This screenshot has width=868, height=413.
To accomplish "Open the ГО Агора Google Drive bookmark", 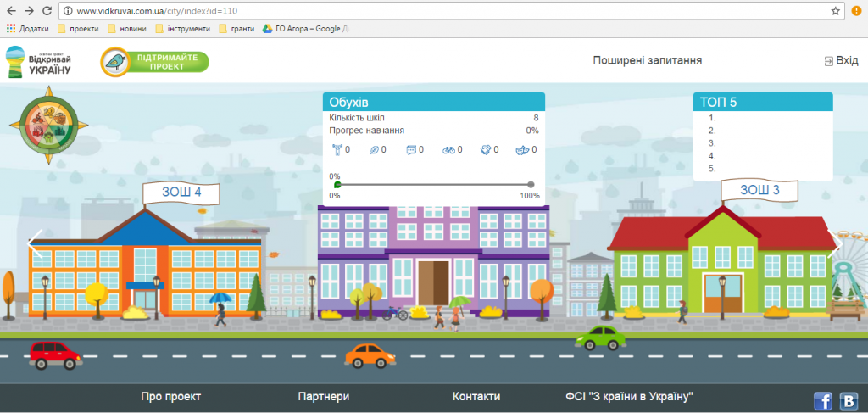I will (x=305, y=28).
